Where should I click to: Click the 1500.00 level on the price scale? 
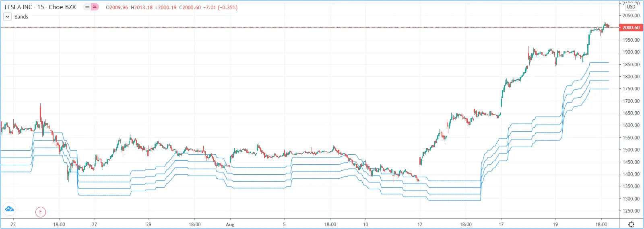point(631,150)
